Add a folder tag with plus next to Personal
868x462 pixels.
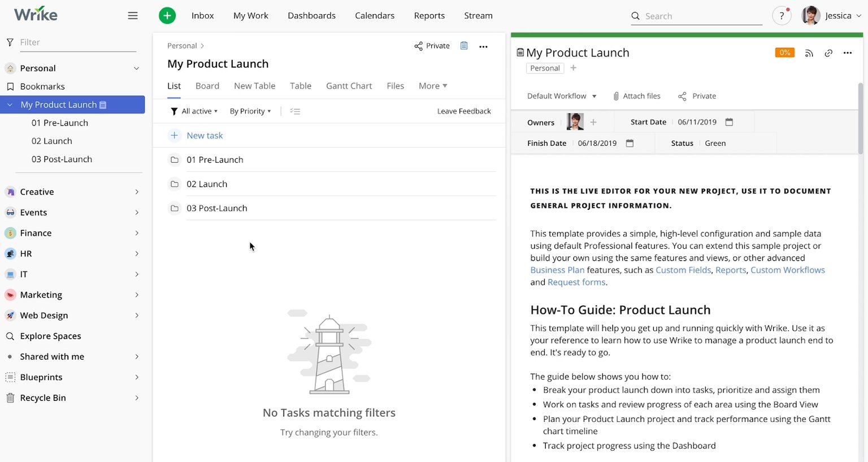[573, 68]
